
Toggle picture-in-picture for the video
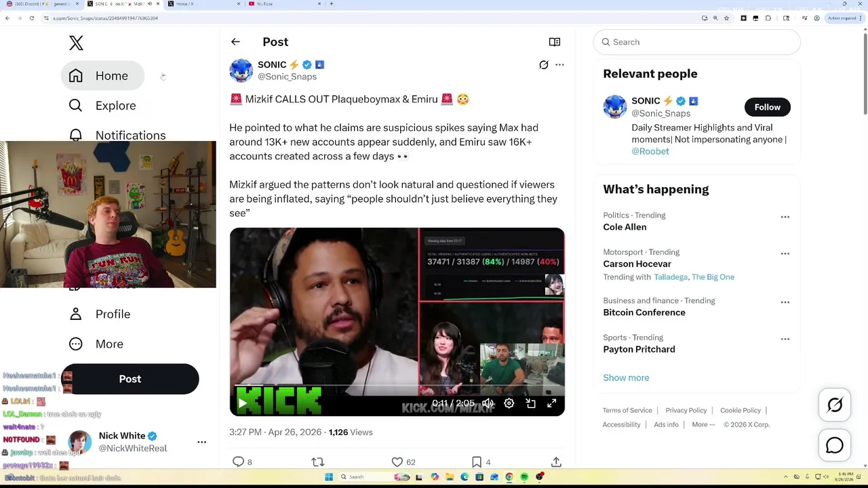coord(530,404)
